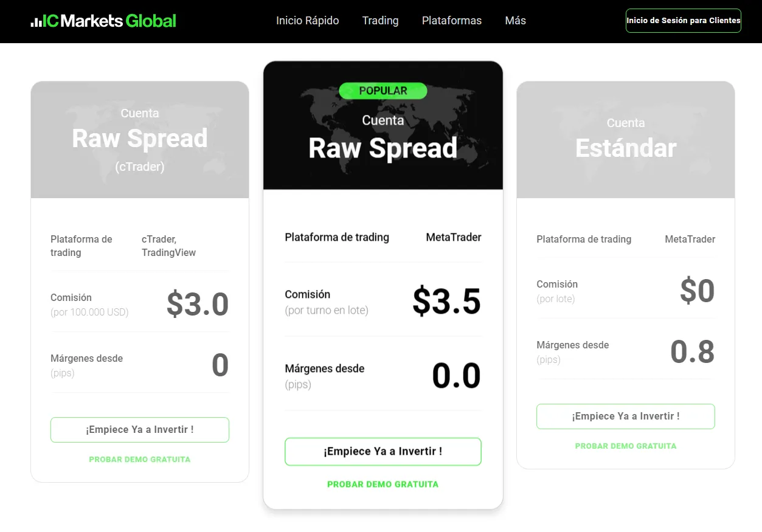Screen dimensions: 762x532
Task: Open Probar Demo Gratuita under Estándar card
Action: coord(626,446)
